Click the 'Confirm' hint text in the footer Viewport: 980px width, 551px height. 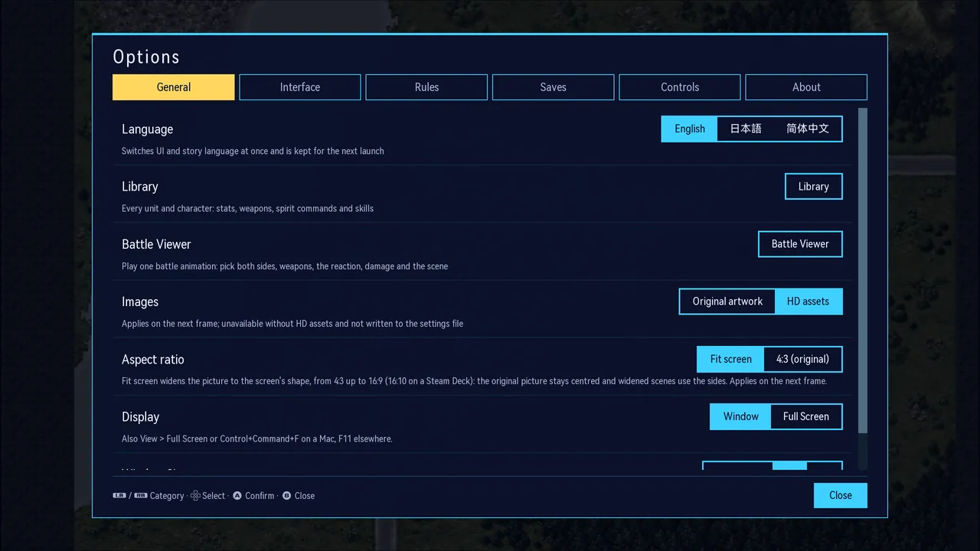point(260,496)
